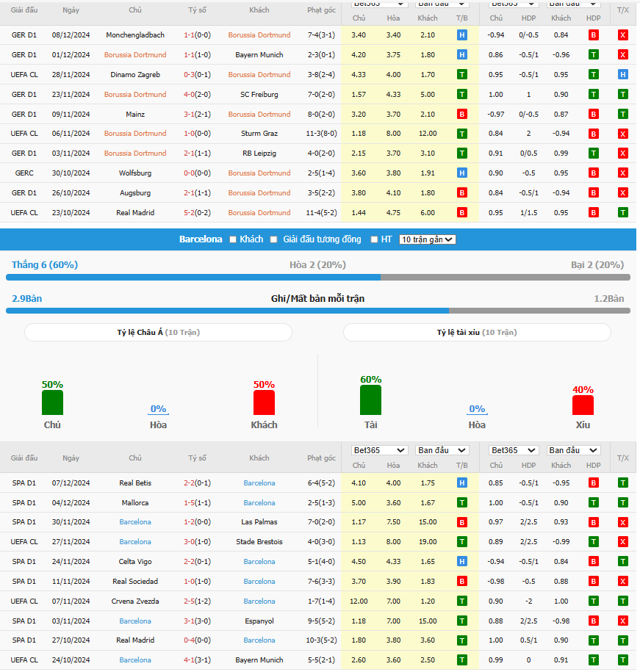Click the T/X column header in the Barcelona table

point(623,458)
